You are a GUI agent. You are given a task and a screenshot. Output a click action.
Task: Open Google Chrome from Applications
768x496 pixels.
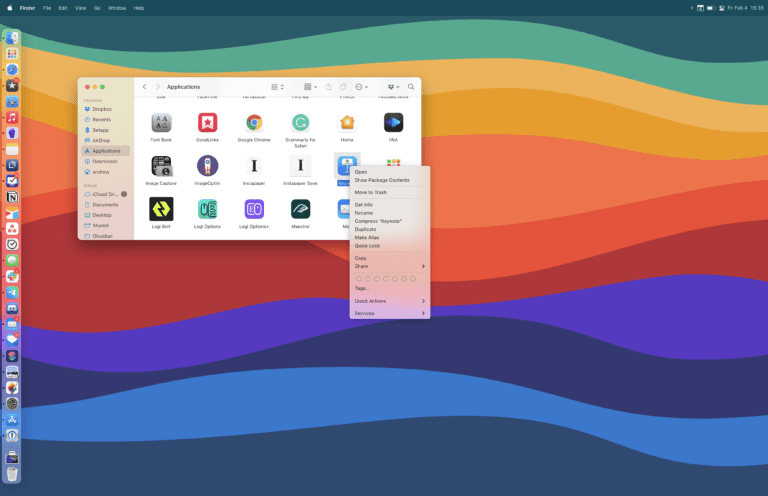pos(254,123)
